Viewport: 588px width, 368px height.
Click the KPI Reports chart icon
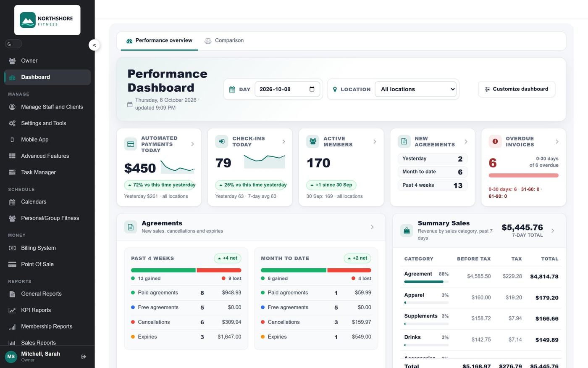click(x=12, y=310)
